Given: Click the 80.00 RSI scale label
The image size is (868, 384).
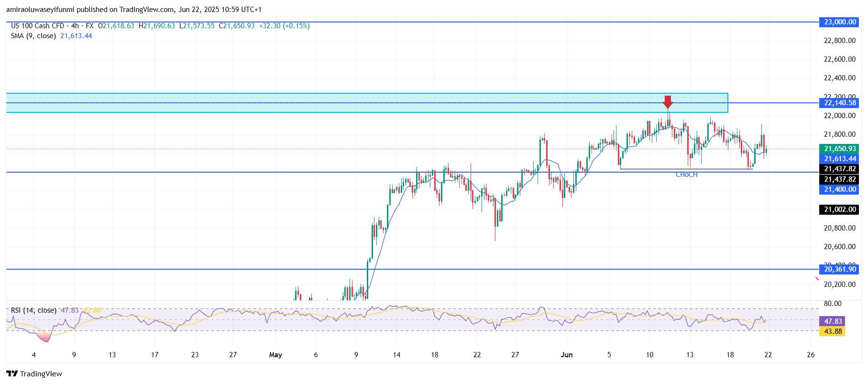Looking at the screenshot, I should pos(833,304).
